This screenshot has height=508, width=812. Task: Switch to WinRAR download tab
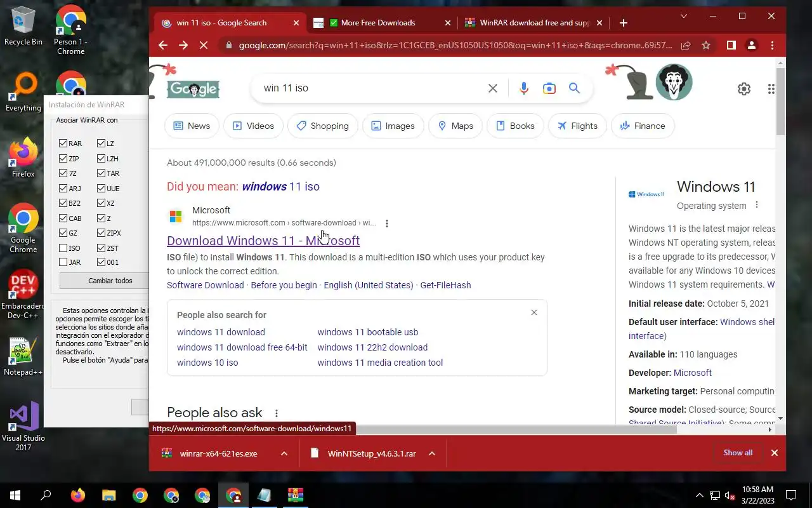535,23
